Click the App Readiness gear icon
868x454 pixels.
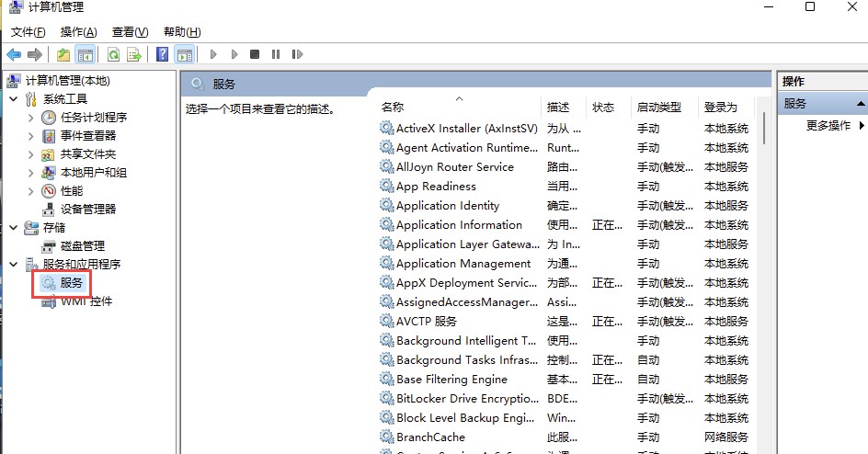386,186
